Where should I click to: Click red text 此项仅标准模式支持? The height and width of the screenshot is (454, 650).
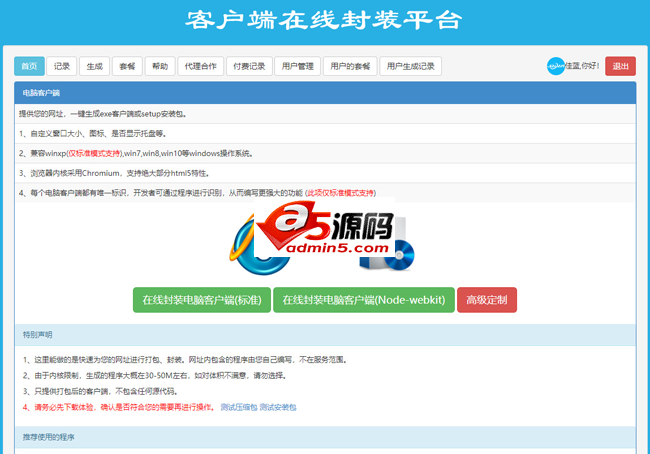[340, 193]
